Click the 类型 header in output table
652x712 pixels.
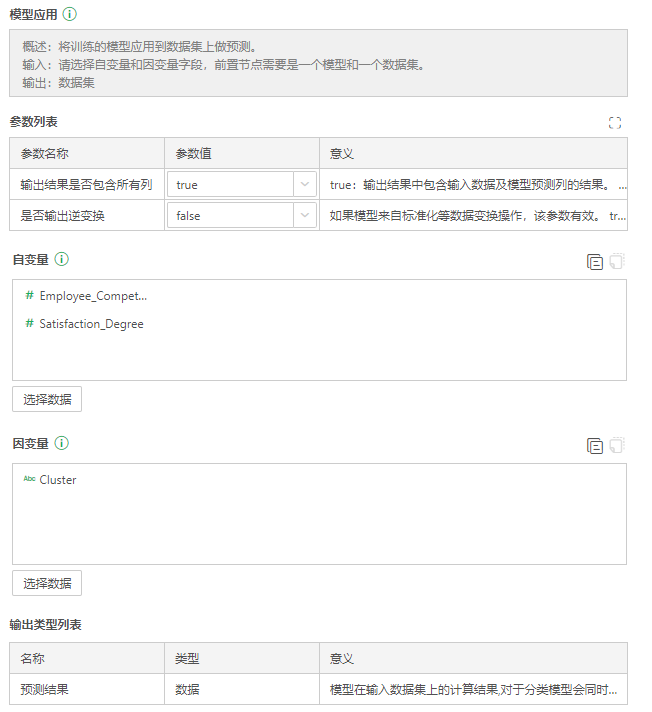point(187,659)
